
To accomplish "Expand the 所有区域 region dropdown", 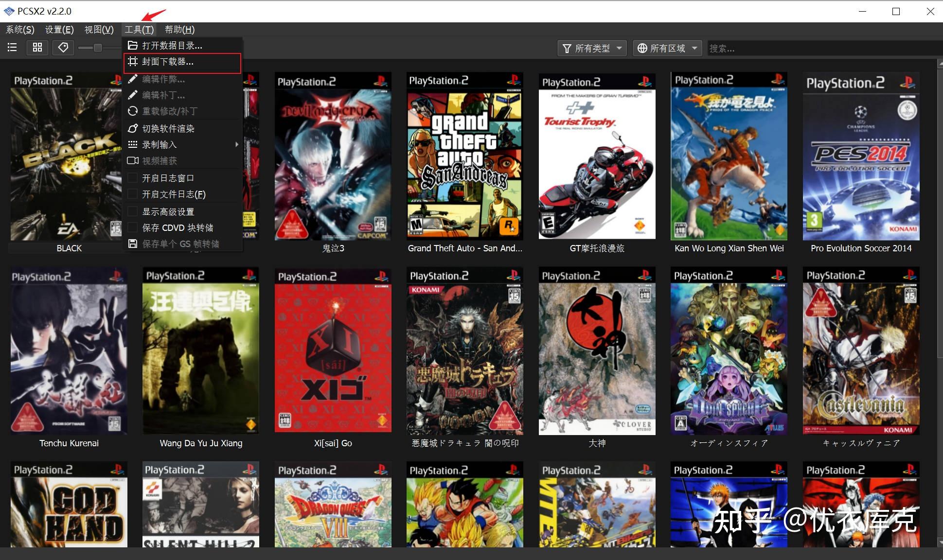I will click(667, 48).
